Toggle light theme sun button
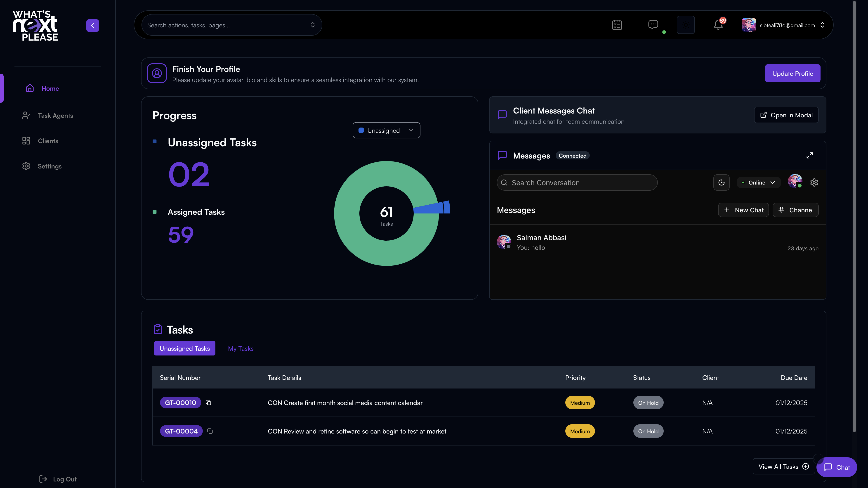 (x=686, y=25)
